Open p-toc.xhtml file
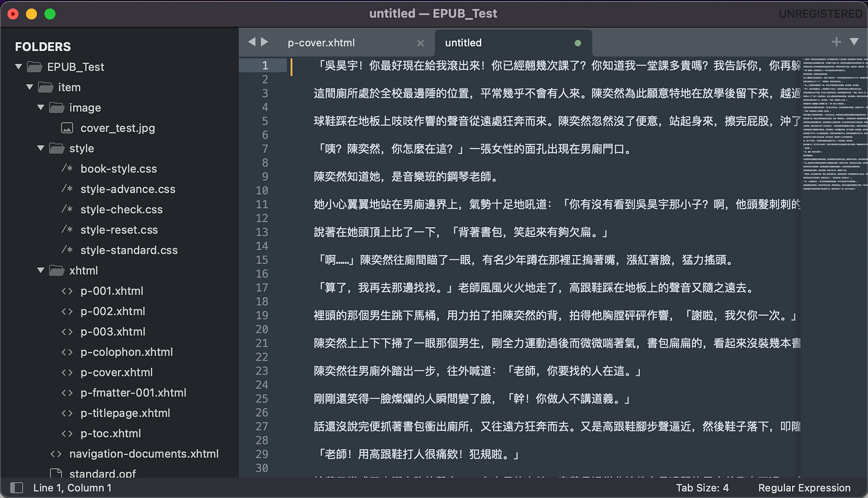 (111, 433)
